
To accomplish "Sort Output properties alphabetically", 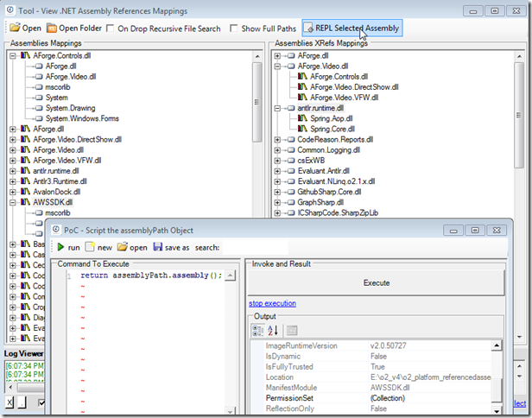I will point(272,330).
